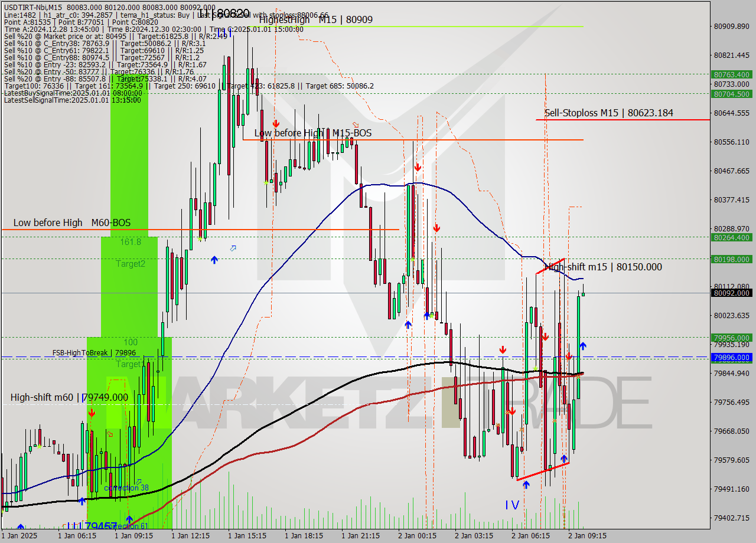756x543 pixels.
Task: Select the 79844.940 price axis value
Action: tap(732, 373)
